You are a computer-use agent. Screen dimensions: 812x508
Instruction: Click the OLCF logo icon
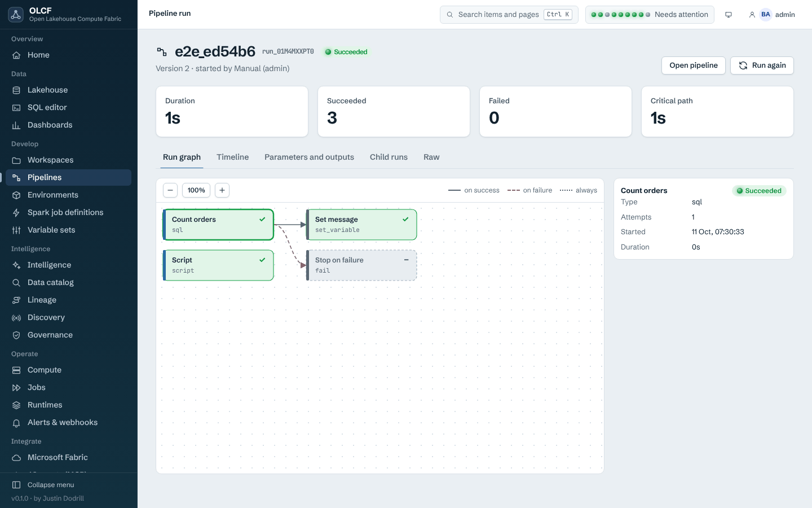click(x=16, y=15)
